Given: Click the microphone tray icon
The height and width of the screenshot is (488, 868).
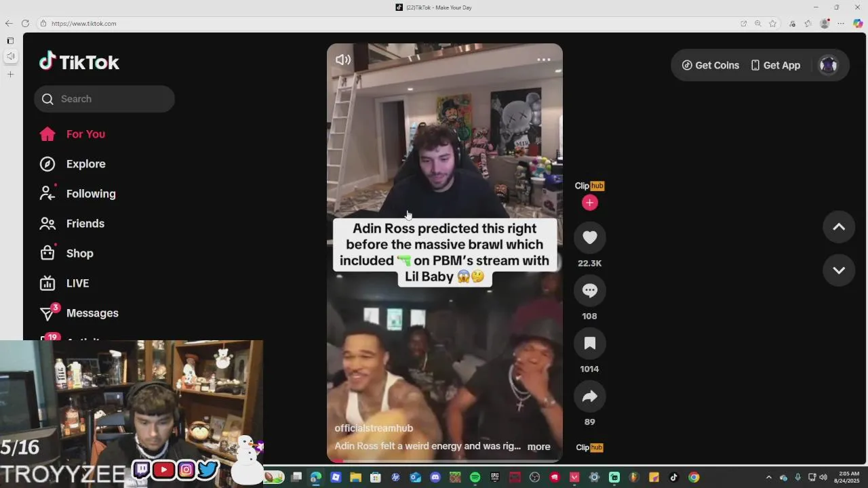Looking at the screenshot, I should [797, 477].
